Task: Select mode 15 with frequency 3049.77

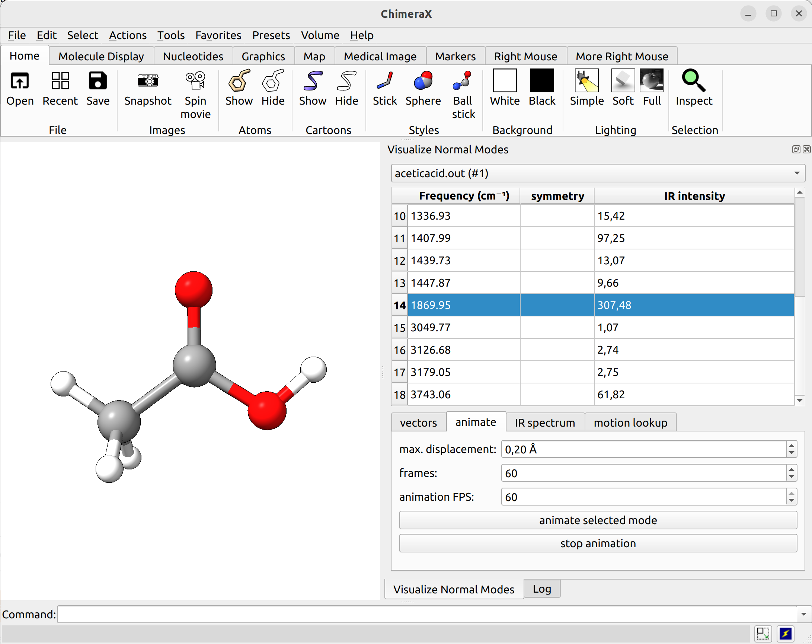Action: click(x=592, y=328)
